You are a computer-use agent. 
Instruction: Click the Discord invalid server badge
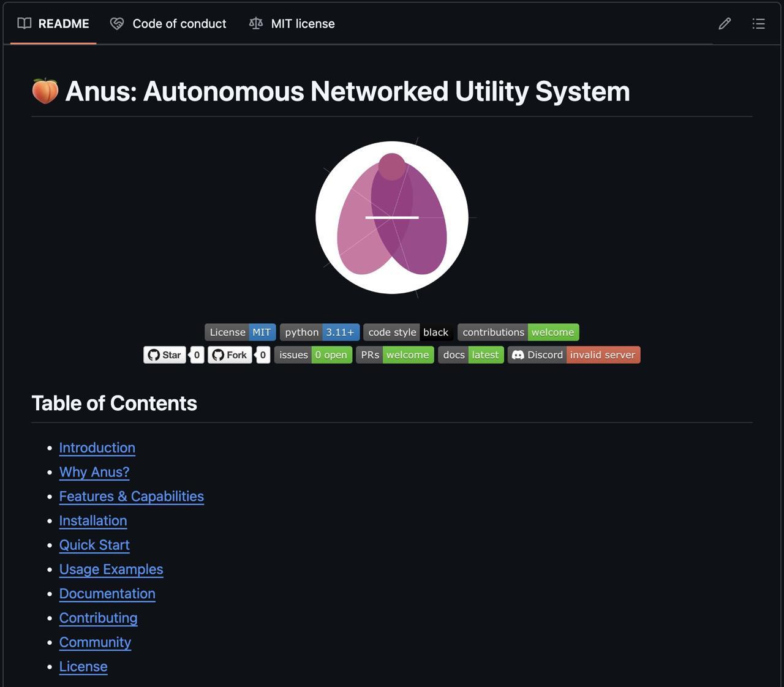[573, 355]
